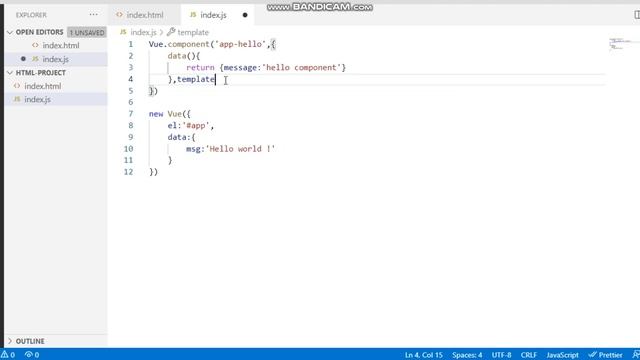Click 'Hello world !' string on line 10
This screenshot has height=360, width=640.
pyautogui.click(x=240, y=149)
